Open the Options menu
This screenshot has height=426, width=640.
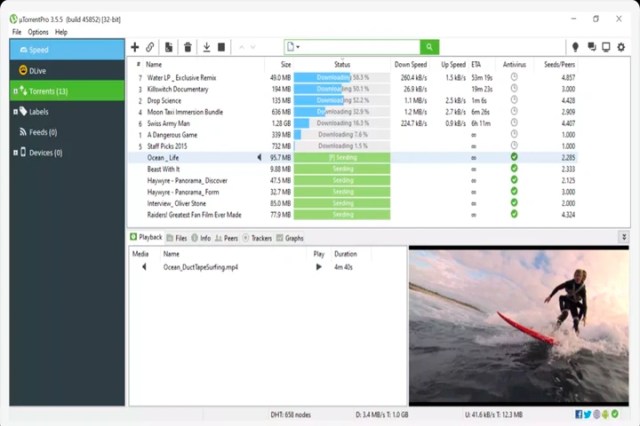pos(38,32)
